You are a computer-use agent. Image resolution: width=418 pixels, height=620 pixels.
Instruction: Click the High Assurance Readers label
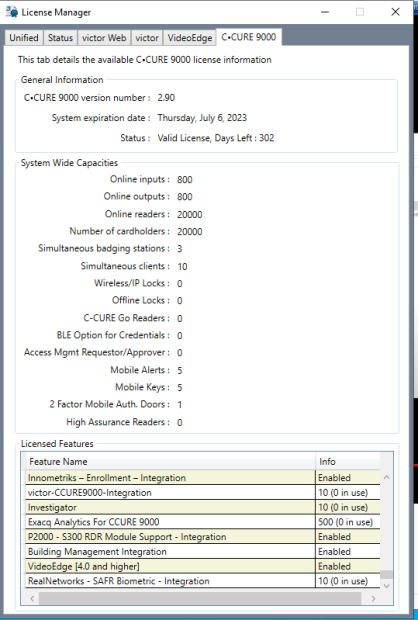pyautogui.click(x=118, y=422)
